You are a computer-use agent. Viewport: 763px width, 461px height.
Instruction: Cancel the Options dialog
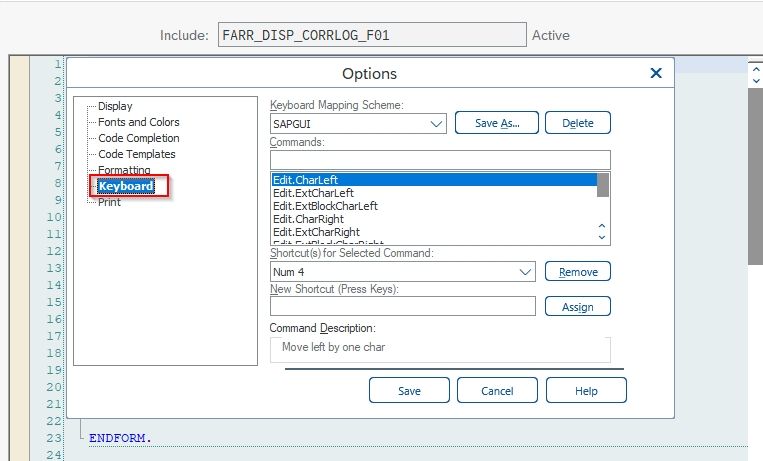pos(497,390)
